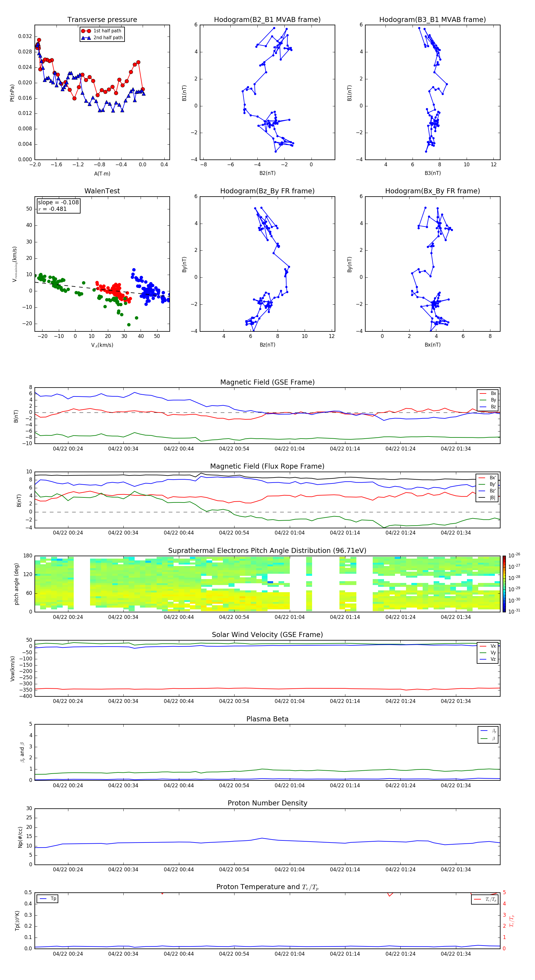Select the green β entry in Plasma Beta legend

click(x=488, y=739)
